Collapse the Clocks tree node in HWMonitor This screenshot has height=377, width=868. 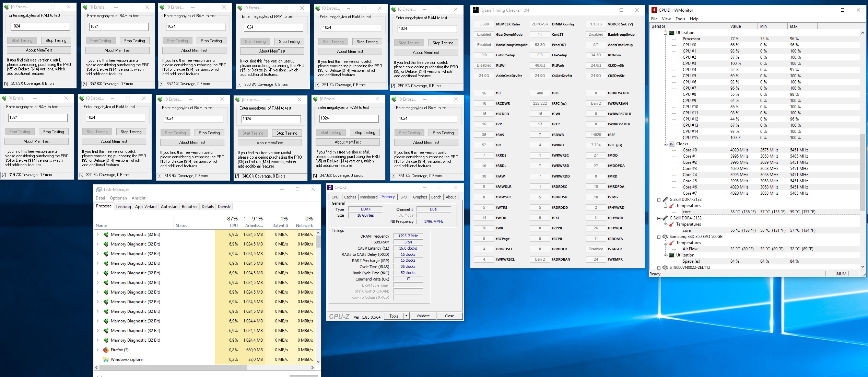pos(666,144)
